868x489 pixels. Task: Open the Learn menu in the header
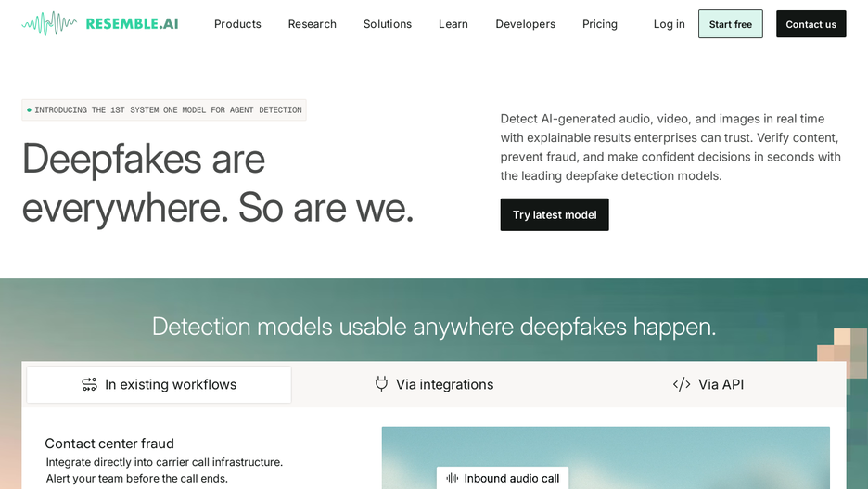tap(453, 24)
